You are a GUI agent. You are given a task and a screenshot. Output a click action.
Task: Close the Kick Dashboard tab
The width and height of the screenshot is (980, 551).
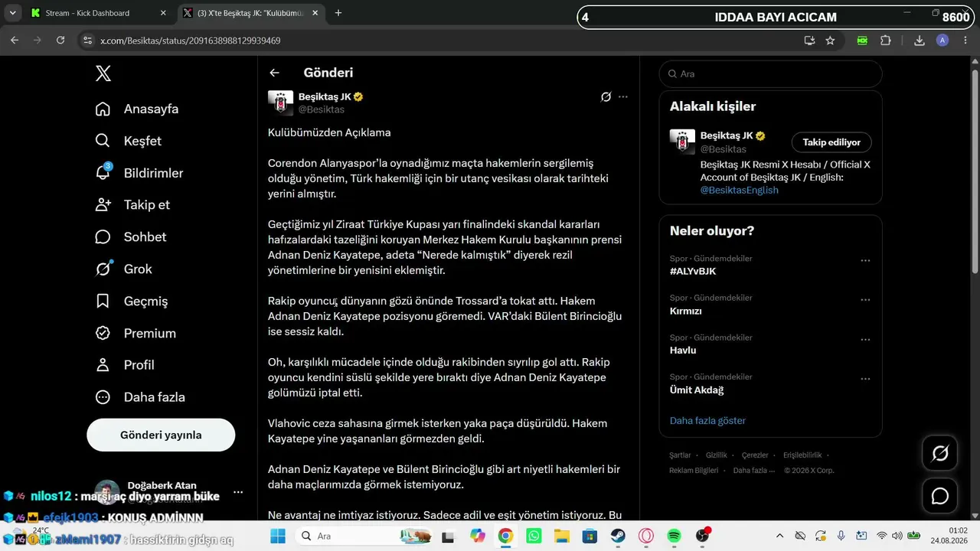[162, 13]
